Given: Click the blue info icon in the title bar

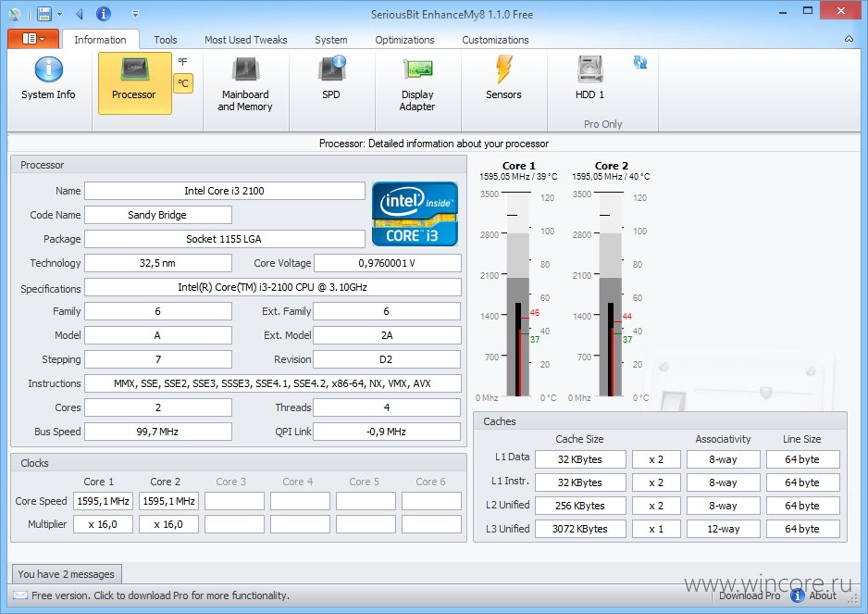Looking at the screenshot, I should coord(104,14).
